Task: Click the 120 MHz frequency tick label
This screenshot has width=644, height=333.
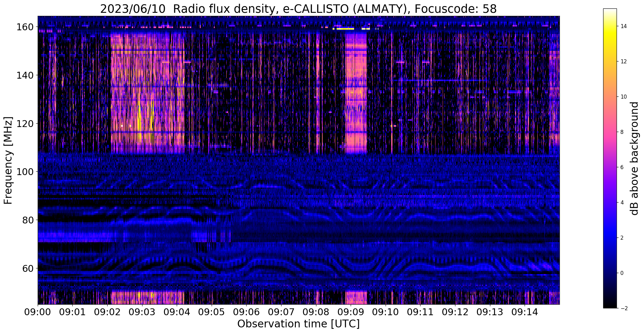Action: tap(25, 124)
